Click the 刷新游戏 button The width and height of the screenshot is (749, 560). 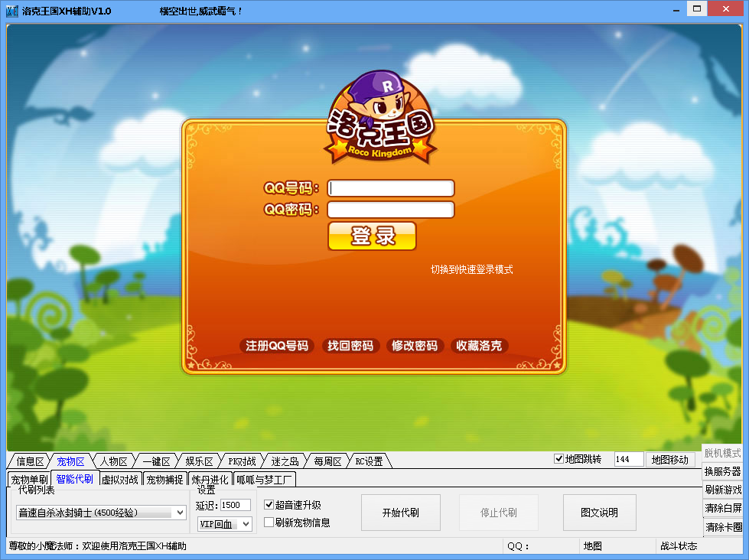click(x=723, y=490)
